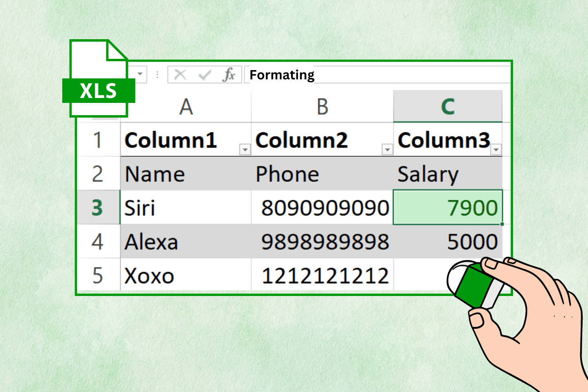Image resolution: width=588 pixels, height=392 pixels.
Task: Click the green checkmark to confirm entry
Action: click(206, 74)
